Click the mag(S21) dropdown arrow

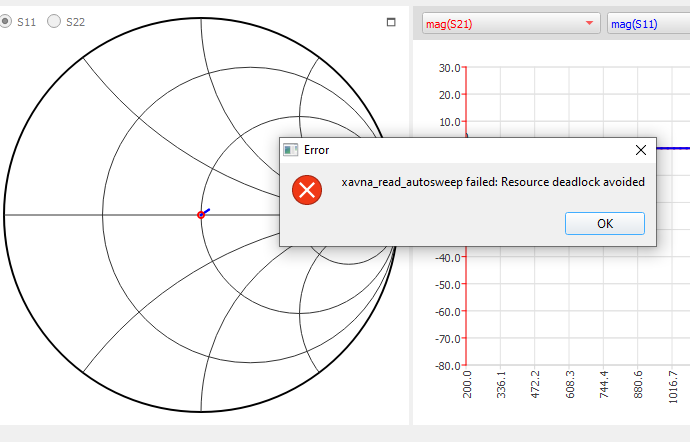click(589, 24)
